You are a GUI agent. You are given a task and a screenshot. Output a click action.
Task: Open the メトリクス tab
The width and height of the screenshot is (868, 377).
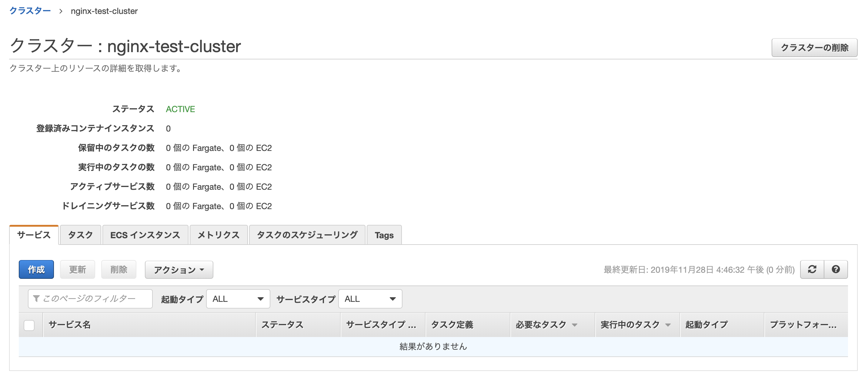coord(219,235)
